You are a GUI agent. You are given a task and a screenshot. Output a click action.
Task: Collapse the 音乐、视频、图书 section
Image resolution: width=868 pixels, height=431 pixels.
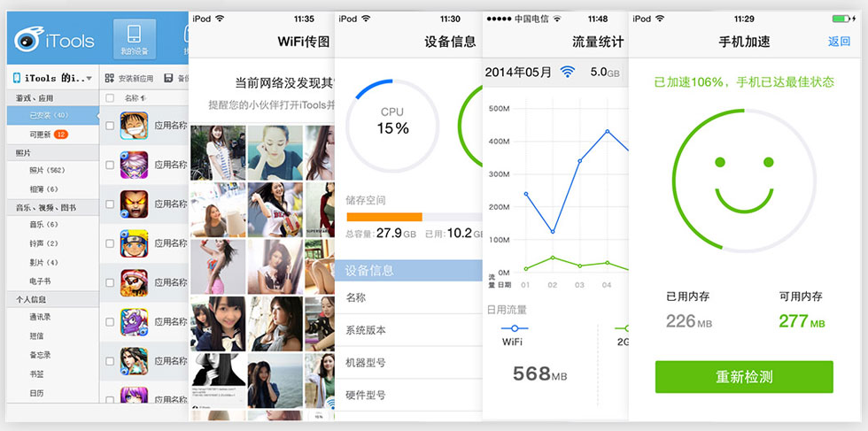52,207
